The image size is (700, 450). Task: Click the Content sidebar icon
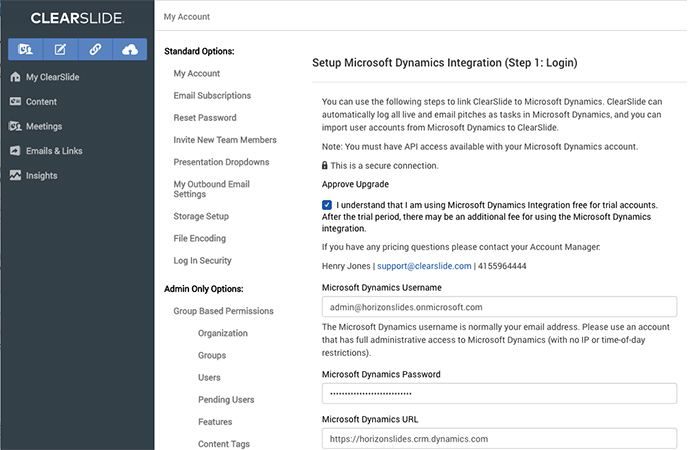[15, 101]
